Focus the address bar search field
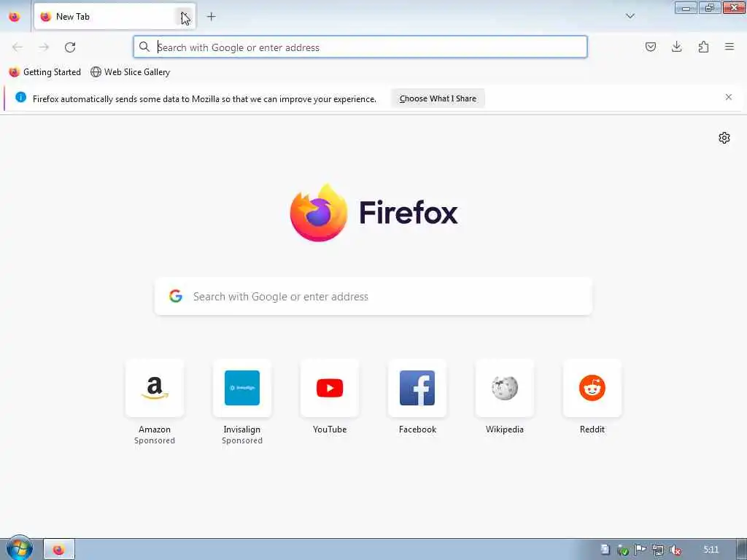 pos(360,47)
